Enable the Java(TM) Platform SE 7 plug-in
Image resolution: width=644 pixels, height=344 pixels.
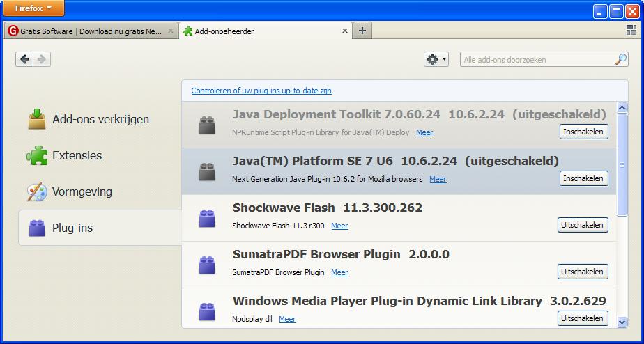tap(583, 178)
